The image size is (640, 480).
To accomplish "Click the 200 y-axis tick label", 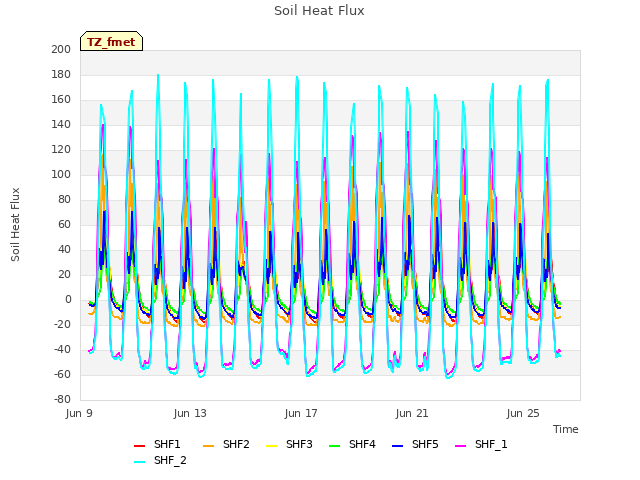I will pyautogui.click(x=61, y=50).
